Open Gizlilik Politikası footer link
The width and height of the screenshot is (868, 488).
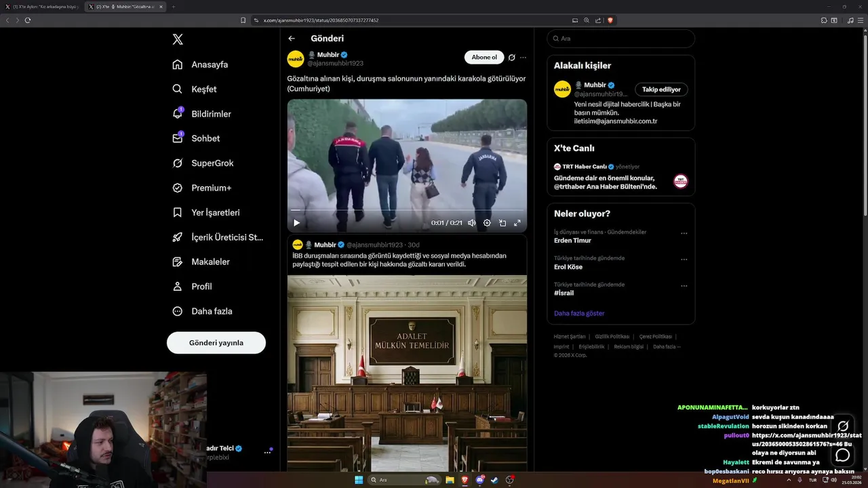point(612,337)
